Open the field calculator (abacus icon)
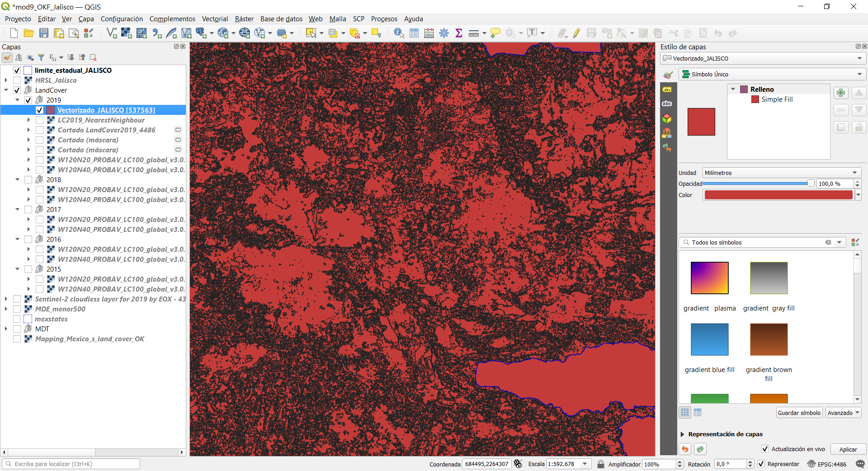The width and height of the screenshot is (868, 471). pos(429,33)
